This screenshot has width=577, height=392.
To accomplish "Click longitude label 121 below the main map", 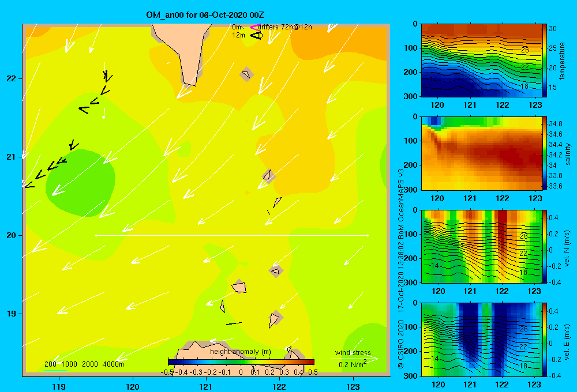I will [206, 386].
